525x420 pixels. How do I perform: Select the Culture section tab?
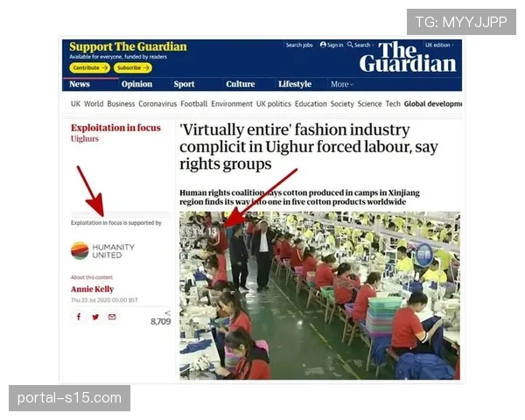point(241,84)
